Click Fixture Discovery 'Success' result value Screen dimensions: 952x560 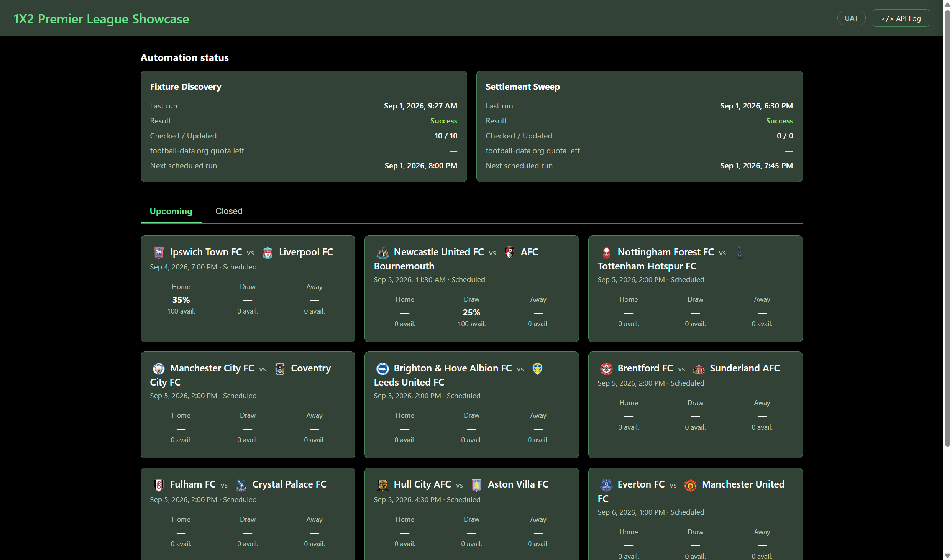pos(444,121)
